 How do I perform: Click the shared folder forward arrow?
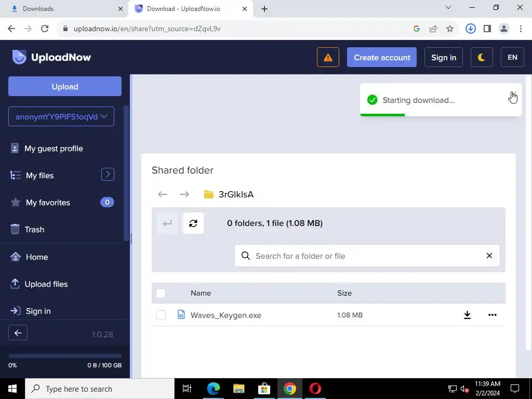pos(184,194)
